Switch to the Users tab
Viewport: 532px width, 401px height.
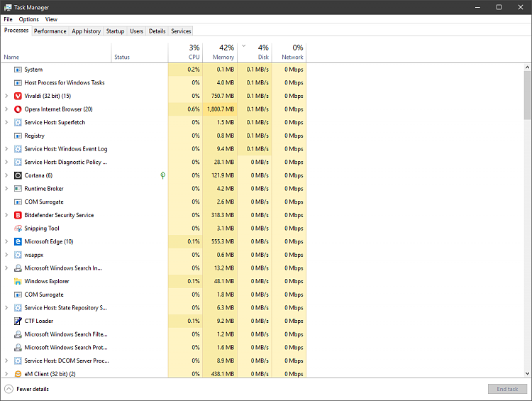(137, 31)
